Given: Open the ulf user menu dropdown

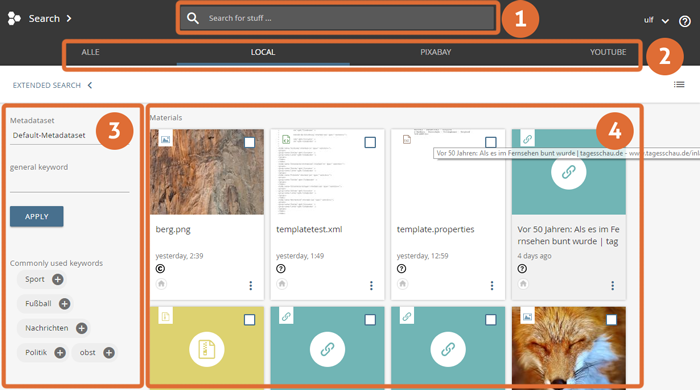Looking at the screenshot, I should (656, 20).
